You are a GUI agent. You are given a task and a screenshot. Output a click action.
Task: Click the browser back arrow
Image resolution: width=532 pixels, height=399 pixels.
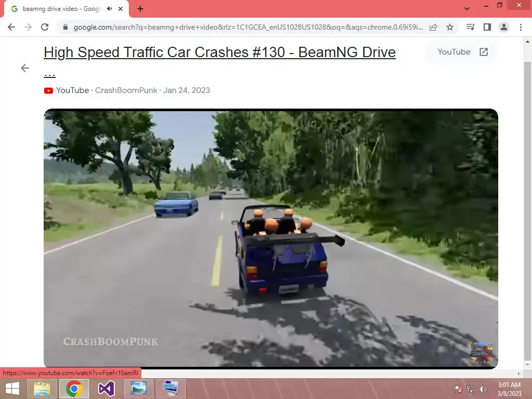pyautogui.click(x=11, y=27)
